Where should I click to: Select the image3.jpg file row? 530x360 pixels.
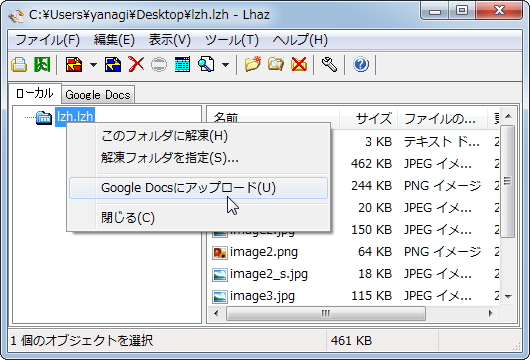click(x=354, y=296)
